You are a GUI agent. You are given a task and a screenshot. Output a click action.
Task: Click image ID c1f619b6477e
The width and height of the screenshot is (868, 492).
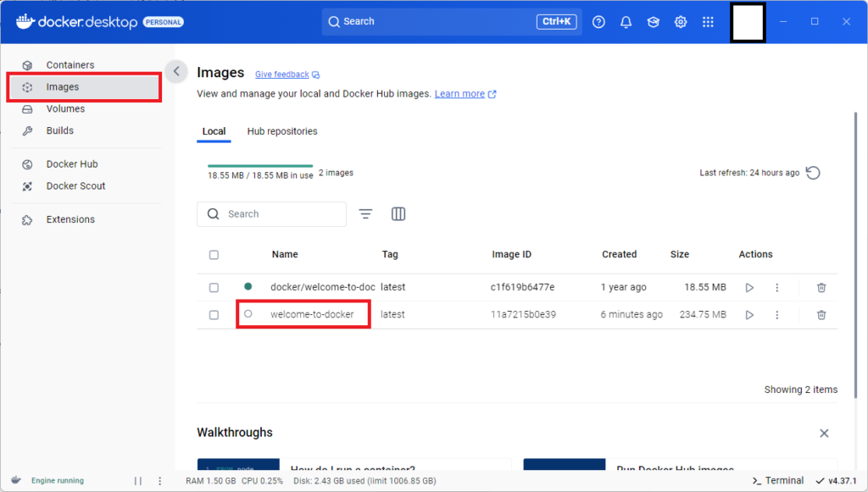pos(522,287)
